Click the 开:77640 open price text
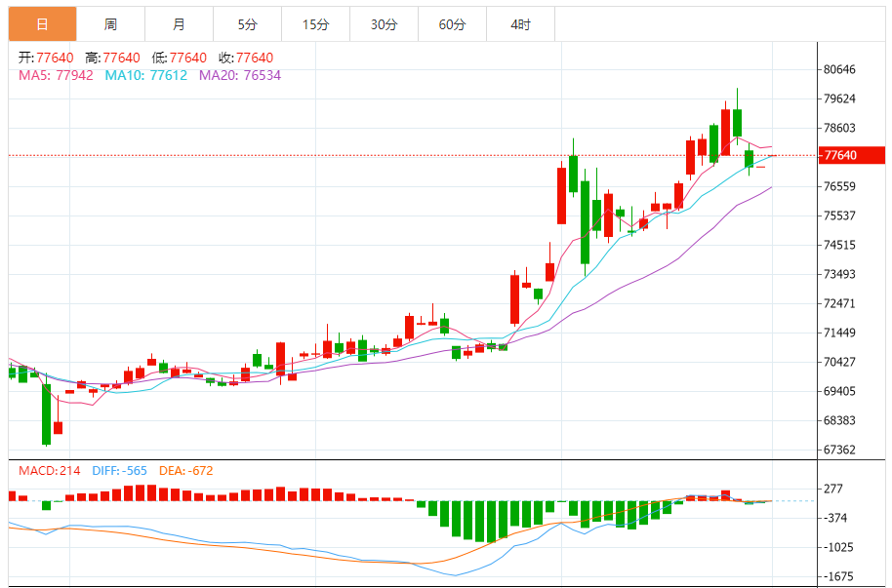The height and width of the screenshot is (588, 892). 46,58
